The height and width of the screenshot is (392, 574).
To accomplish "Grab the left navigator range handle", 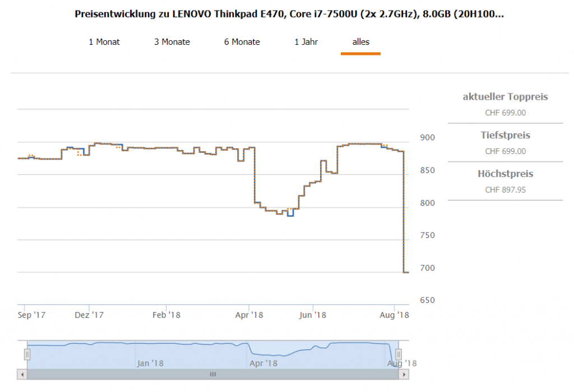I will 27,354.
